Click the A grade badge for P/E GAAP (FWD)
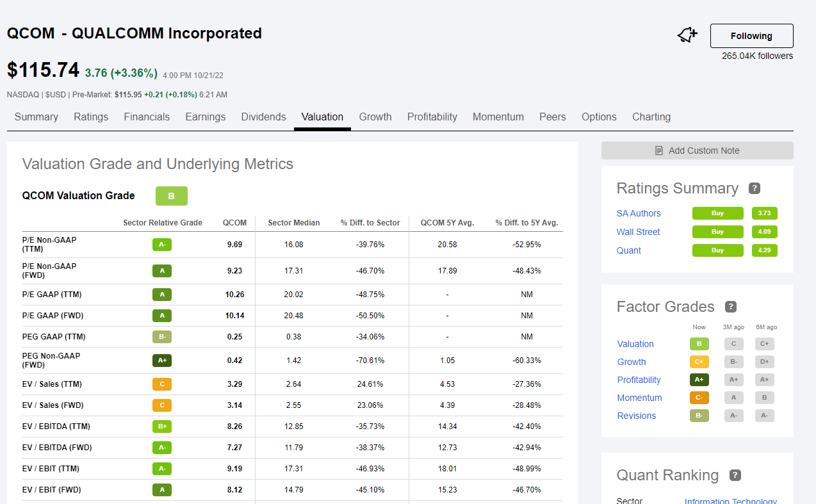 pyautogui.click(x=162, y=316)
